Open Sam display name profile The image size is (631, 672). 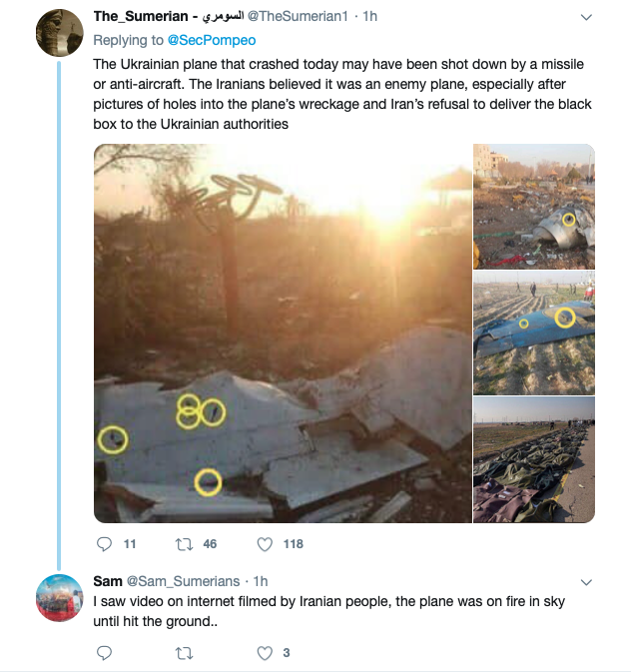click(107, 581)
